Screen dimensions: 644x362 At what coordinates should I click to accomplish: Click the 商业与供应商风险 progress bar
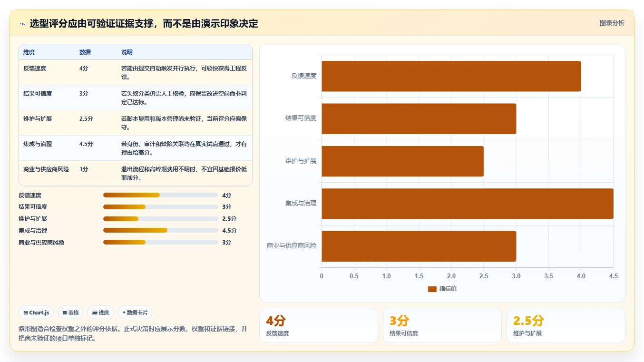pyautogui.click(x=161, y=242)
